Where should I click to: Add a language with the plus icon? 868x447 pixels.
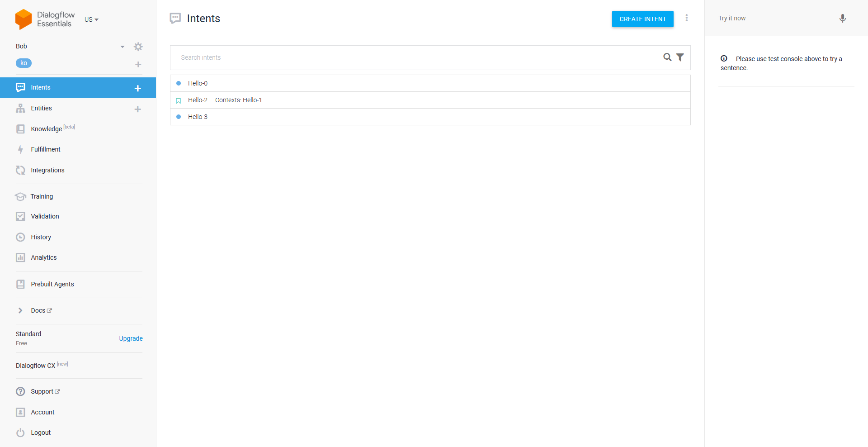(x=138, y=64)
